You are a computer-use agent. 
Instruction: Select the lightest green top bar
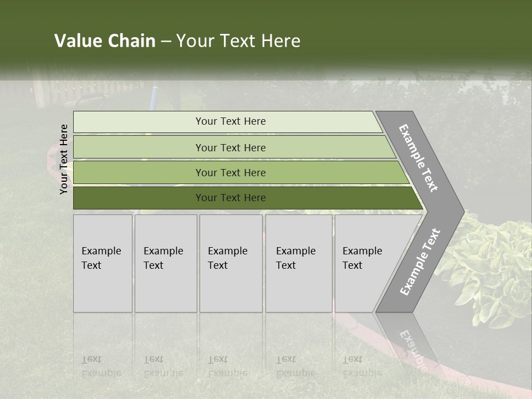(x=228, y=122)
